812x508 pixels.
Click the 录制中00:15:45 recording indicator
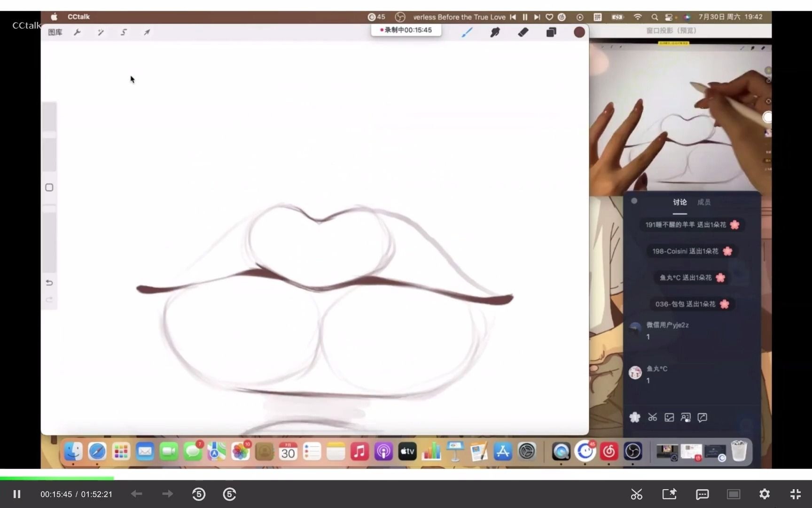[x=406, y=30]
